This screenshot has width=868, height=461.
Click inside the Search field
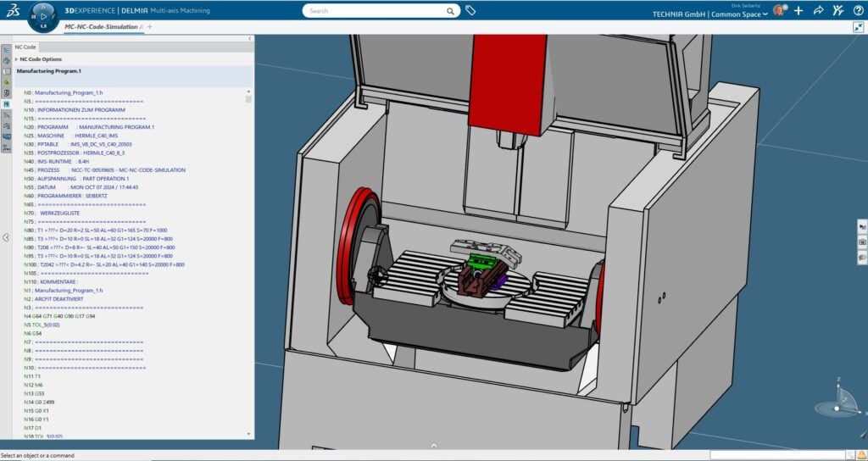click(381, 11)
